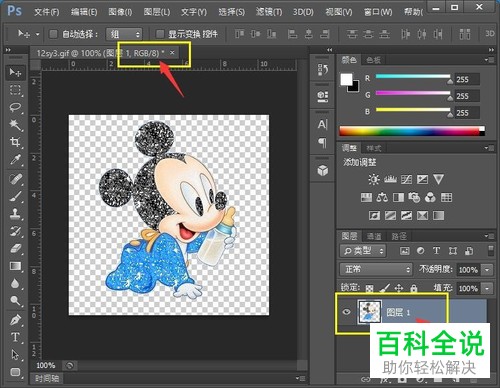This screenshot has width=500, height=388.
Task: Select the Path Selection tool
Action: tap(15, 355)
